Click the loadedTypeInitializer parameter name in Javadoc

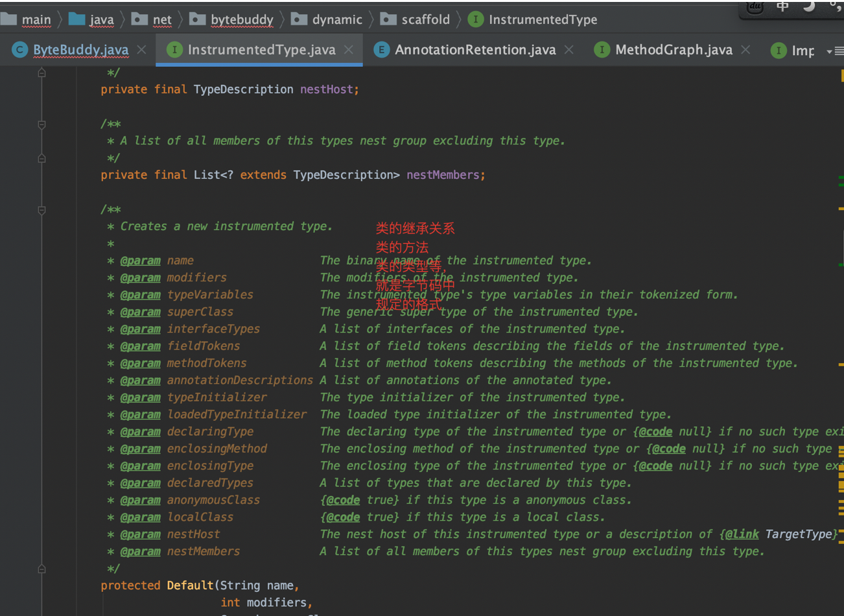(x=237, y=414)
